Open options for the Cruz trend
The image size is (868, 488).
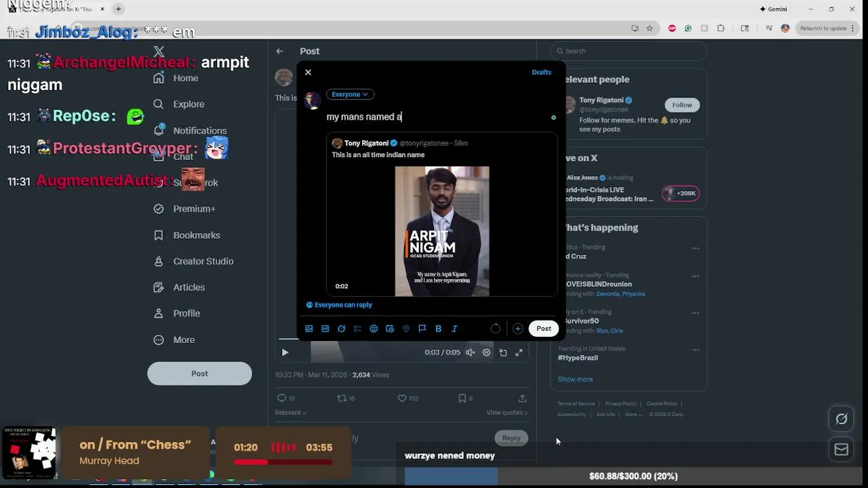click(695, 249)
